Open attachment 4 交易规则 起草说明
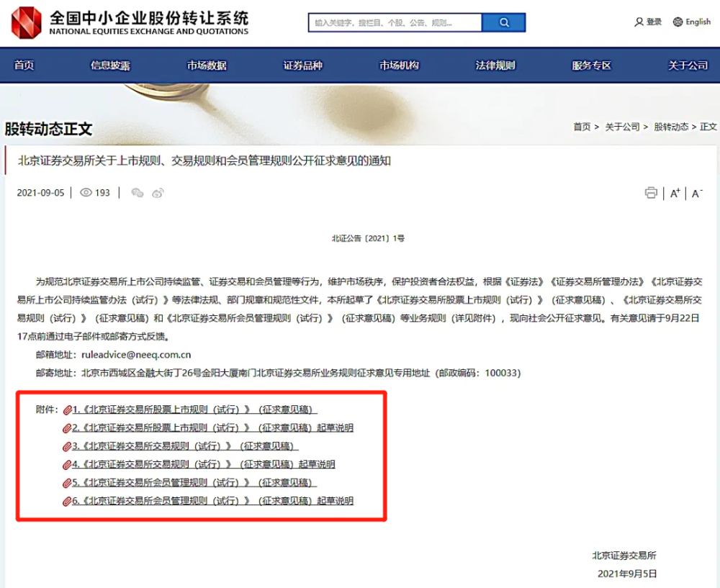 [204, 464]
